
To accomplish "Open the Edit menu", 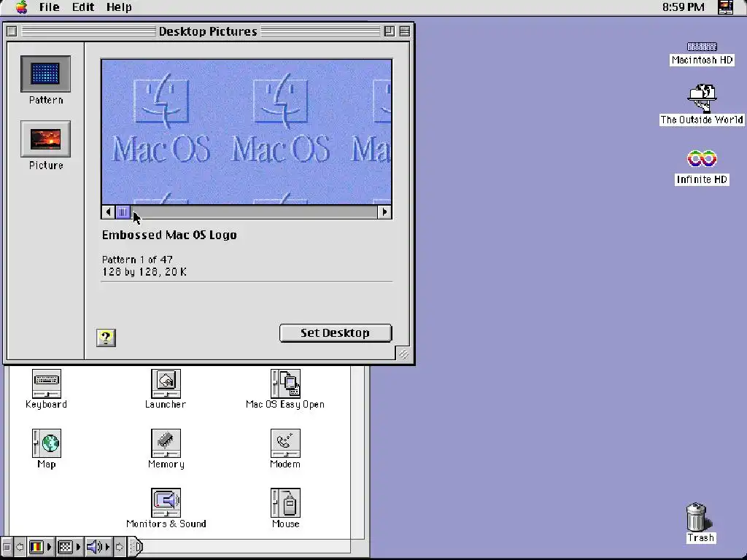I will [83, 7].
